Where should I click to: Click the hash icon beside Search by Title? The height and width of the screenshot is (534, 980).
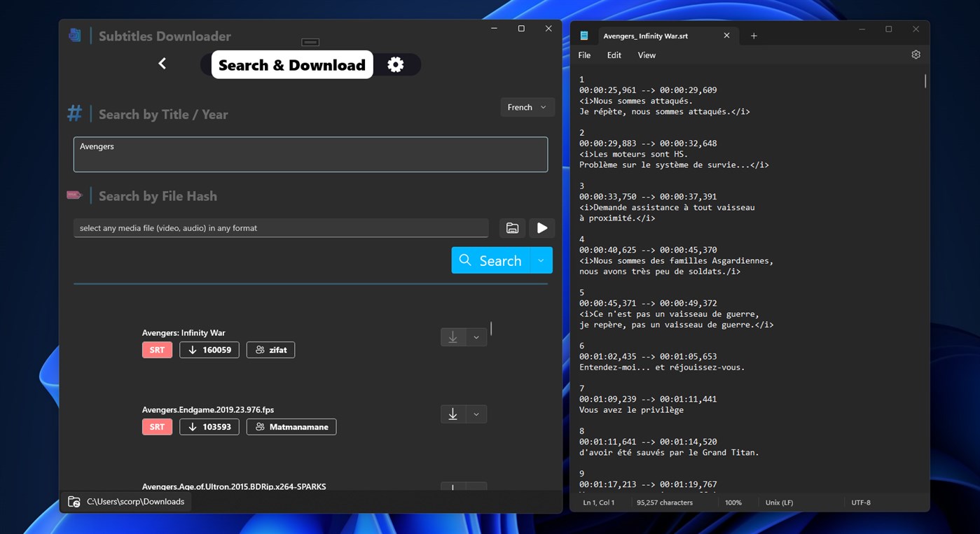coord(74,113)
